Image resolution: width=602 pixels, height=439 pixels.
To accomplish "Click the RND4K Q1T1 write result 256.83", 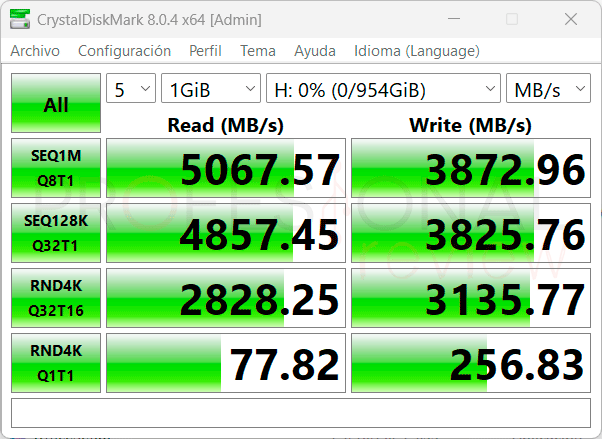I will [x=471, y=363].
